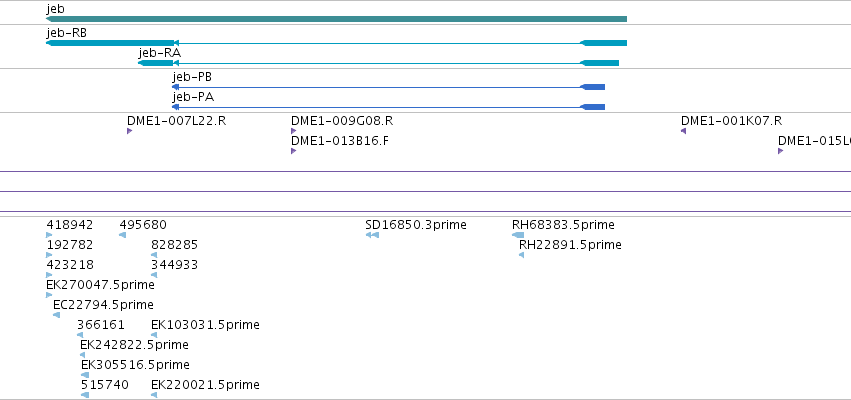Select the SD16850.3prime double arrow glyph
Image resolution: width=851 pixels, height=400 pixels.
pyautogui.click(x=372, y=235)
